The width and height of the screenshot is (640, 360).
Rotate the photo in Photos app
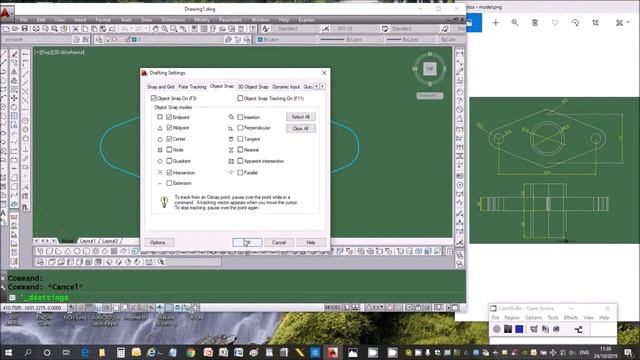(575, 23)
